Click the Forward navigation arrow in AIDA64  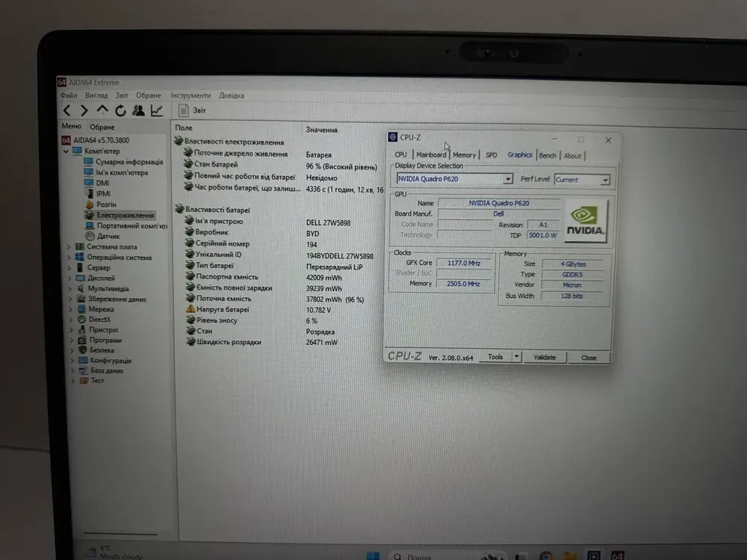(x=84, y=111)
